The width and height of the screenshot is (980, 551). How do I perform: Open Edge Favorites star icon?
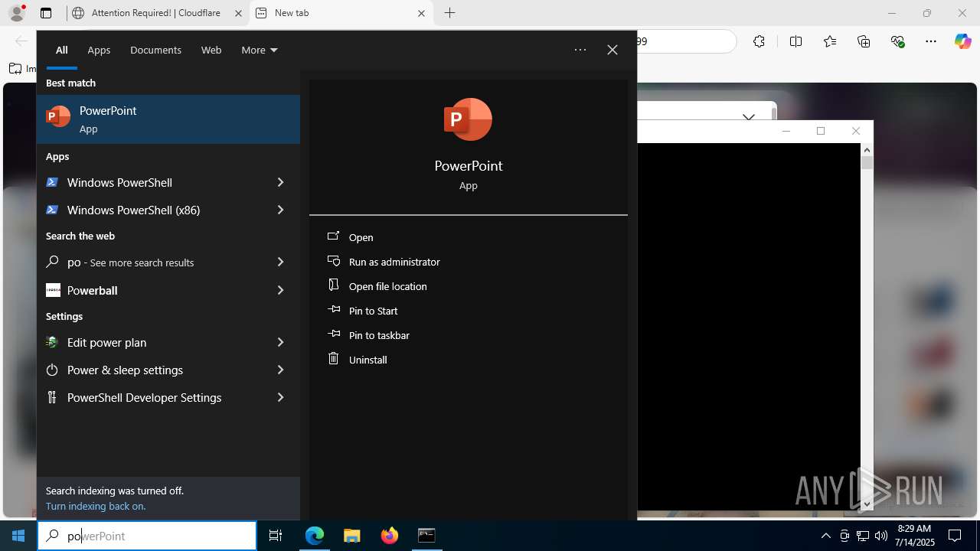click(830, 41)
